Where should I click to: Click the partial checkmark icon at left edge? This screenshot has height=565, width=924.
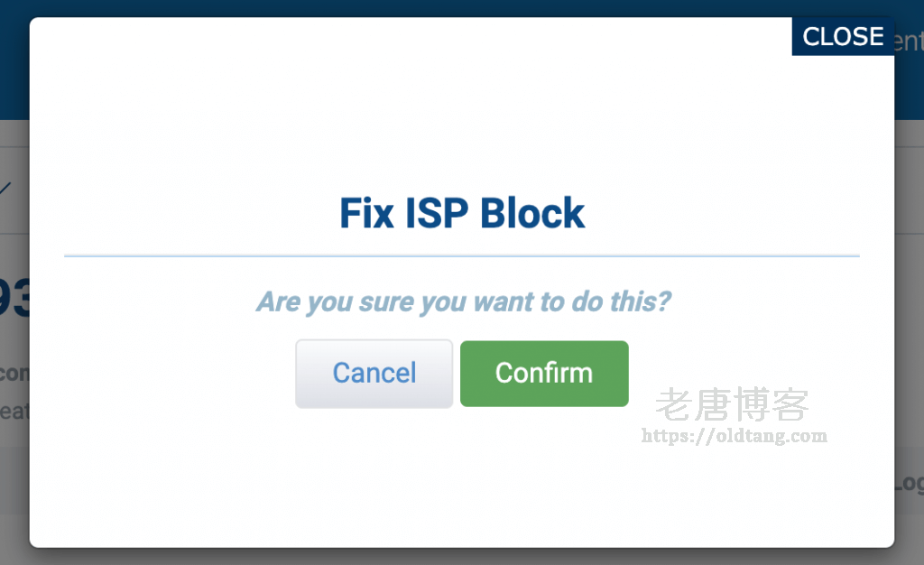[x=6, y=188]
